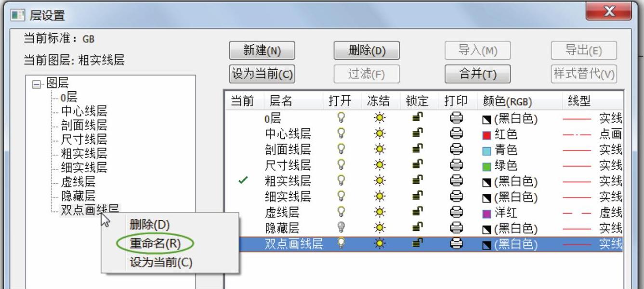The height and width of the screenshot is (289, 644).
Task: Select 中心线层 in the left layer tree
Action: (84, 112)
